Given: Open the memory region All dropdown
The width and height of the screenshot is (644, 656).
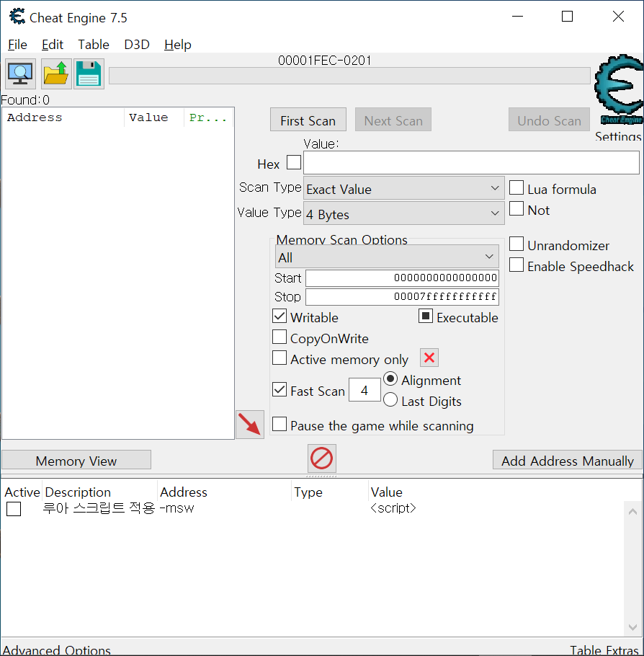Looking at the screenshot, I should point(386,257).
